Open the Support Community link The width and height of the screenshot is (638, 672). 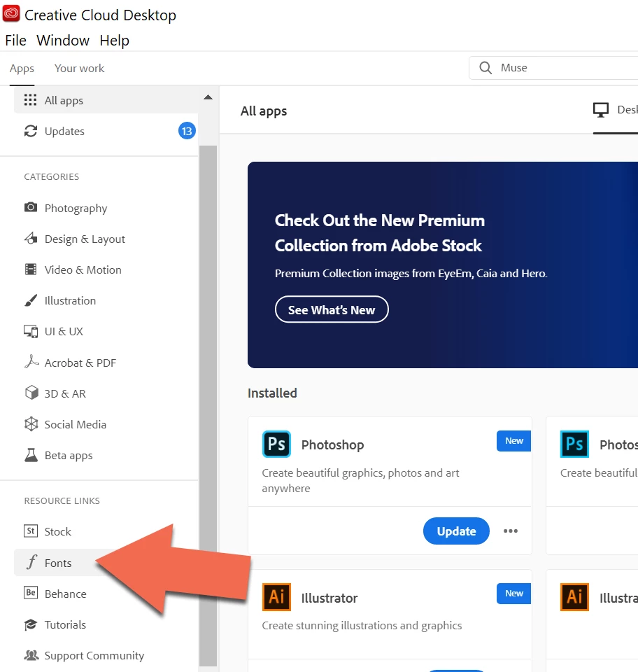pyautogui.click(x=94, y=656)
